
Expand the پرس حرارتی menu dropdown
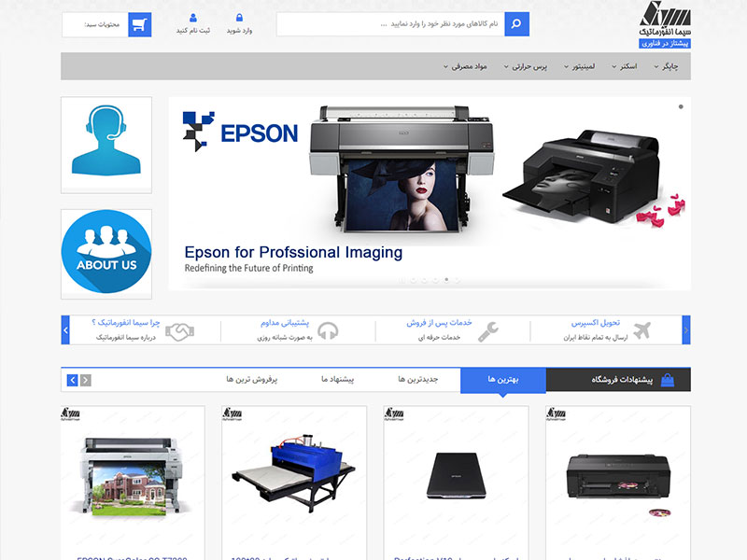click(x=526, y=66)
